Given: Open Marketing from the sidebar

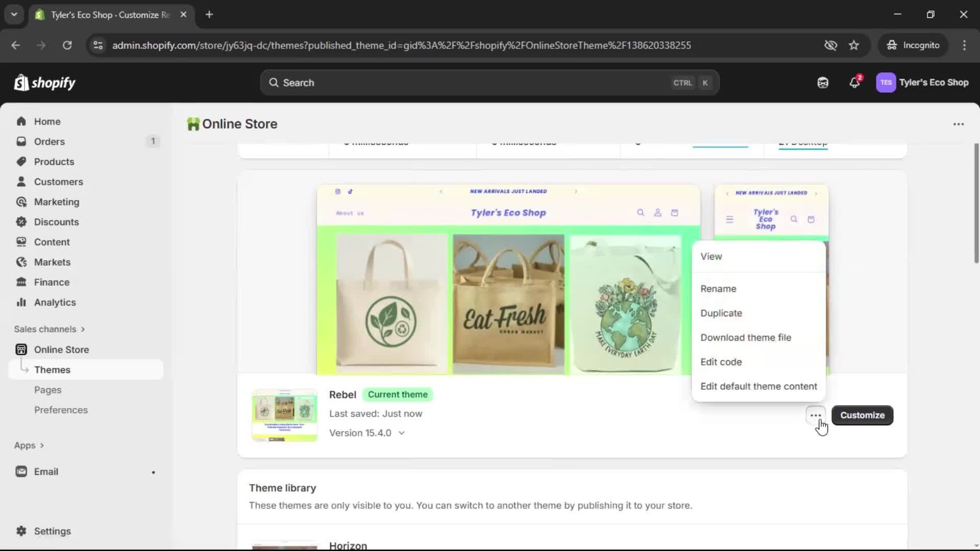Looking at the screenshot, I should tap(56, 202).
